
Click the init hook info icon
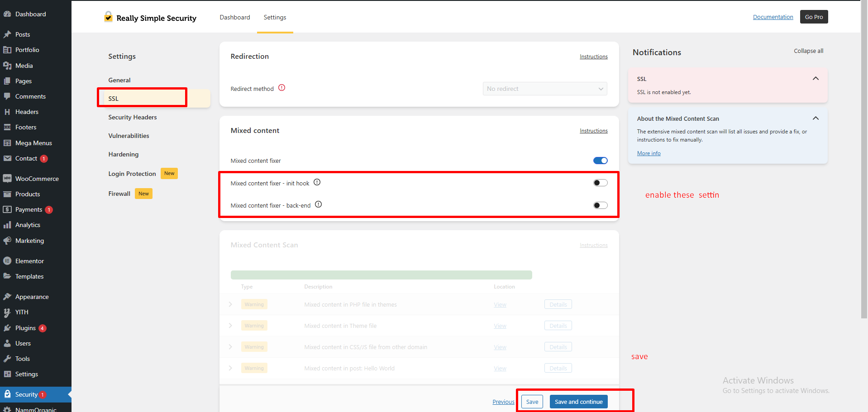tap(317, 182)
